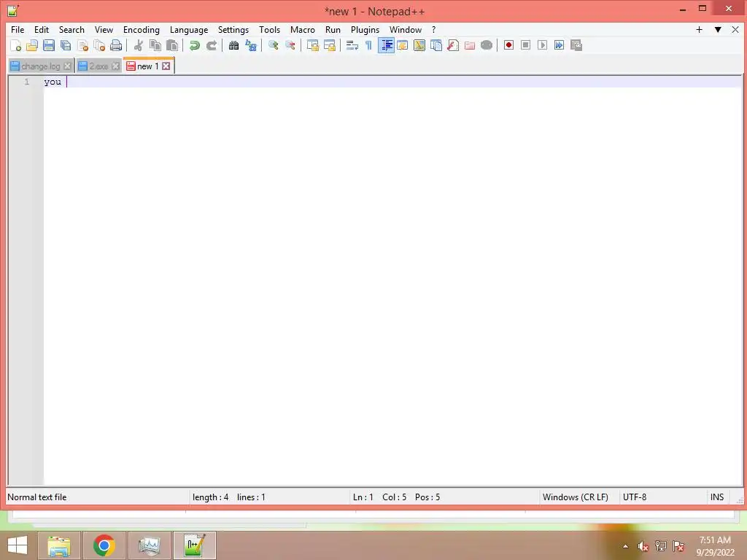Cut selection using the scissors icon
747x560 pixels.
138,45
